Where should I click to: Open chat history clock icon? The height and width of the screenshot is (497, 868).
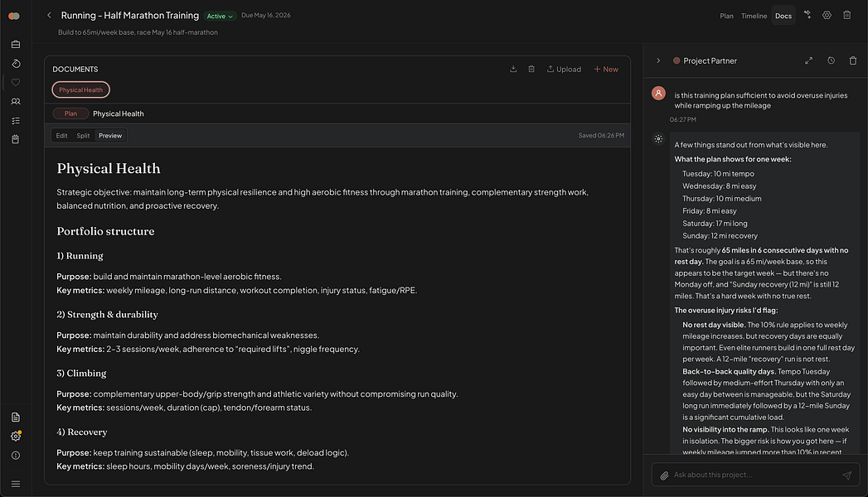[x=831, y=60]
